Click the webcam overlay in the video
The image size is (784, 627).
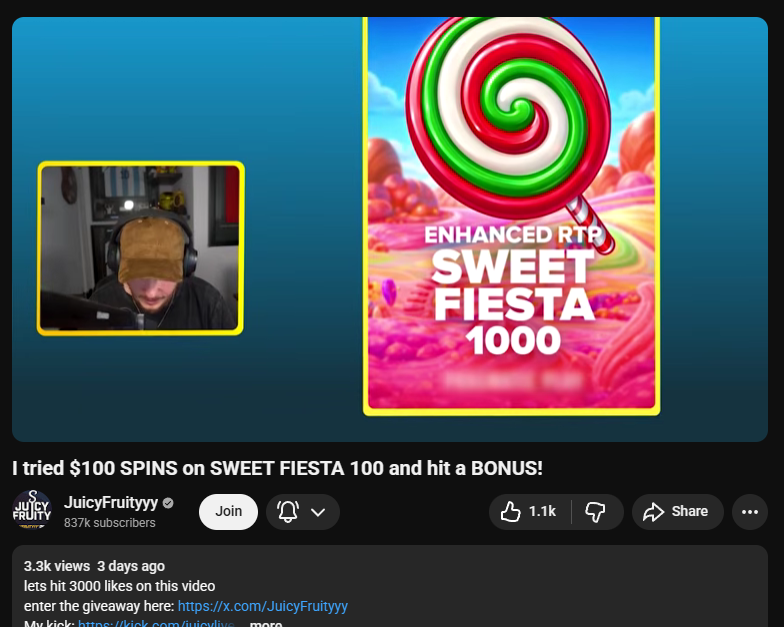pos(140,248)
